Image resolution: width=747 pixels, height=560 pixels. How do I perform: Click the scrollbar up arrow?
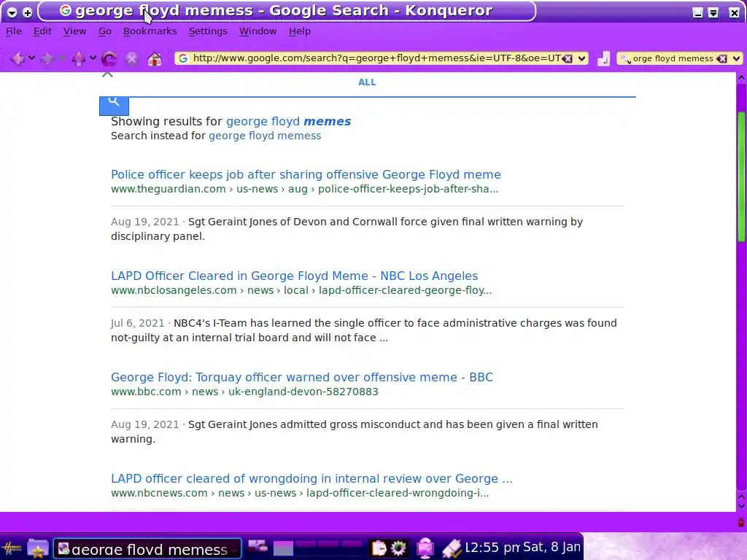[741, 77]
